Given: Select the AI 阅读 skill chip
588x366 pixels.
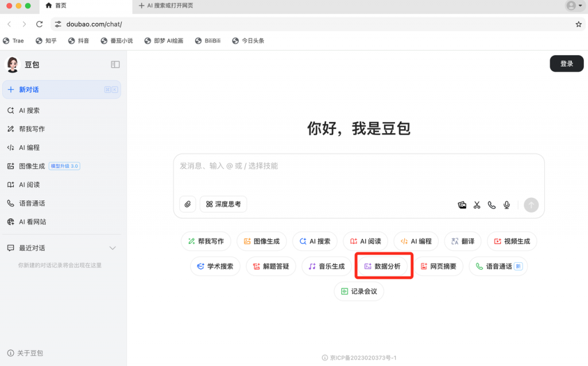Looking at the screenshot, I should click(x=366, y=242).
